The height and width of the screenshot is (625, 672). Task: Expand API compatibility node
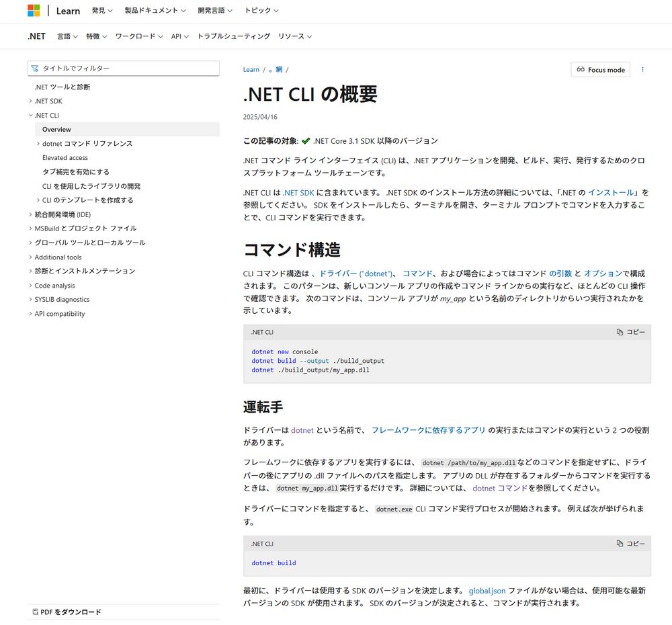click(x=30, y=314)
